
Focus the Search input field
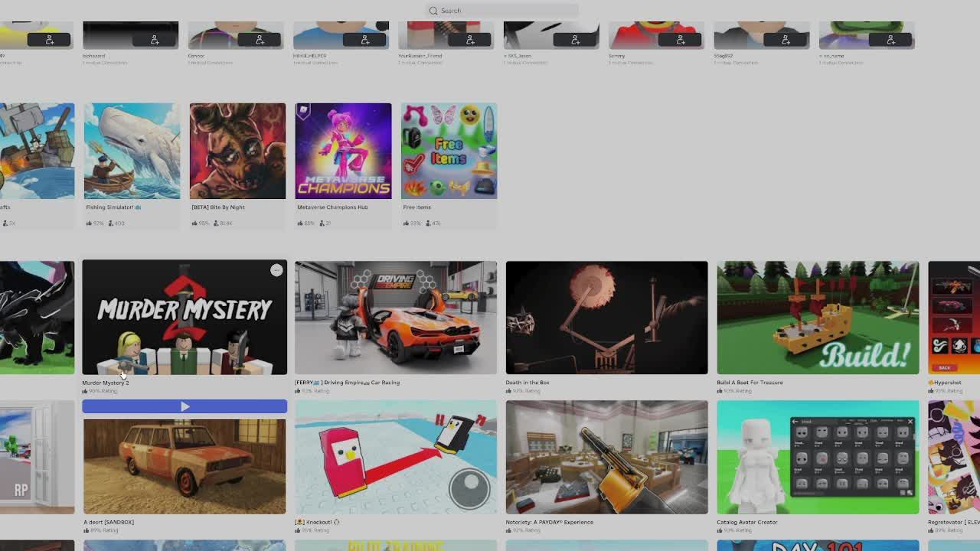502,11
